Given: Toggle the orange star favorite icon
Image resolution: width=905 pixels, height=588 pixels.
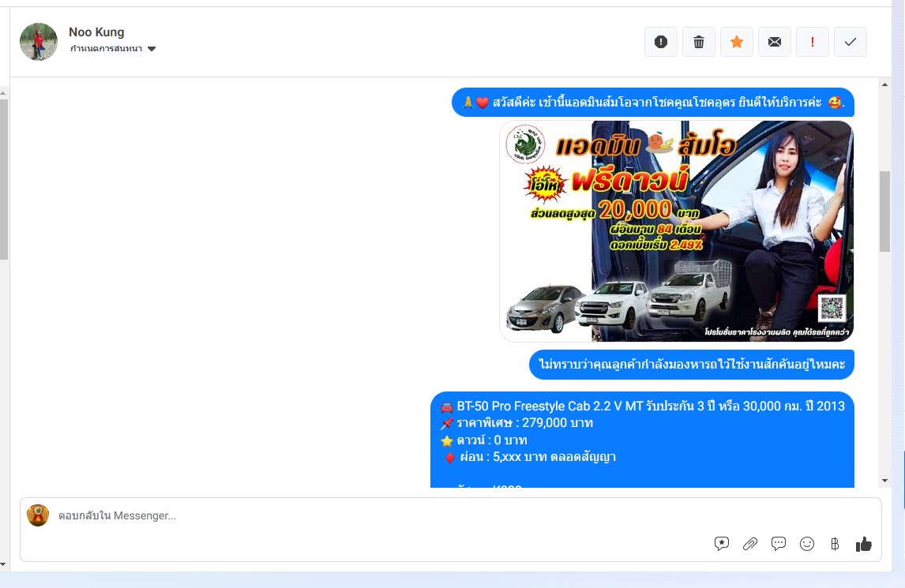Looking at the screenshot, I should tap(737, 42).
